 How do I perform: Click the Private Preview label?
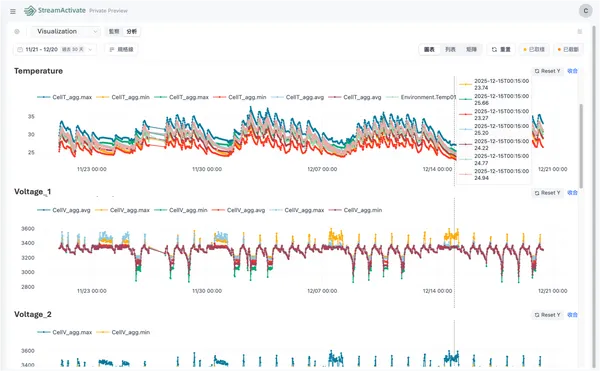[x=108, y=11]
